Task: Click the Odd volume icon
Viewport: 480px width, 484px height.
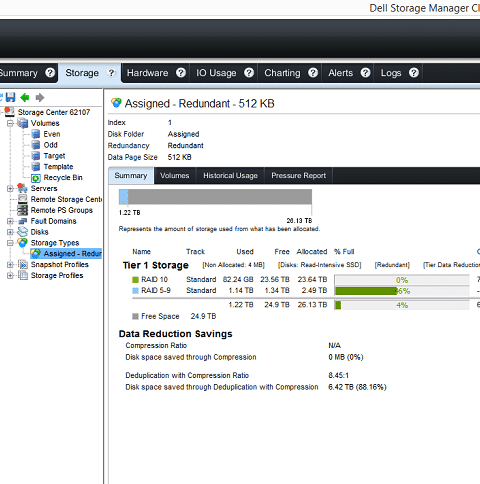Action: (36, 145)
